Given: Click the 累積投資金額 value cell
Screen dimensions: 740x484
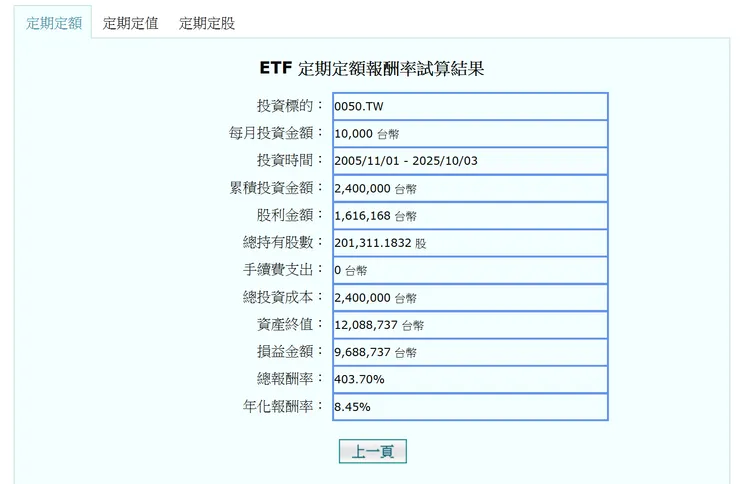Looking at the screenshot, I should click(470, 188).
